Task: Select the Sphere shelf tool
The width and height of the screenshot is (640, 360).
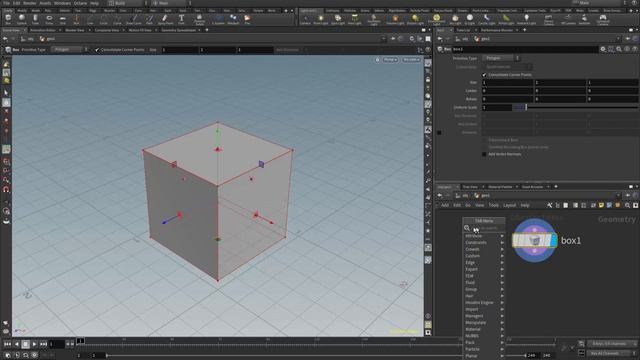Action: (22, 19)
